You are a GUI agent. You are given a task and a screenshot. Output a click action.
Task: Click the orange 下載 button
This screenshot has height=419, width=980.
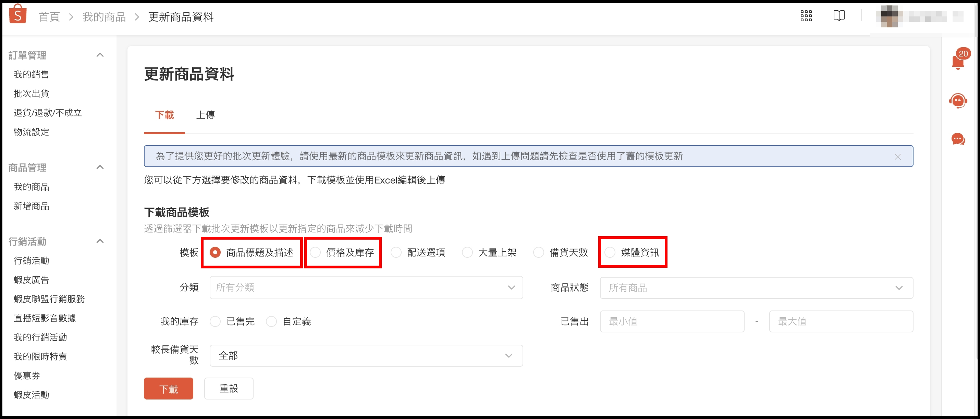click(168, 389)
